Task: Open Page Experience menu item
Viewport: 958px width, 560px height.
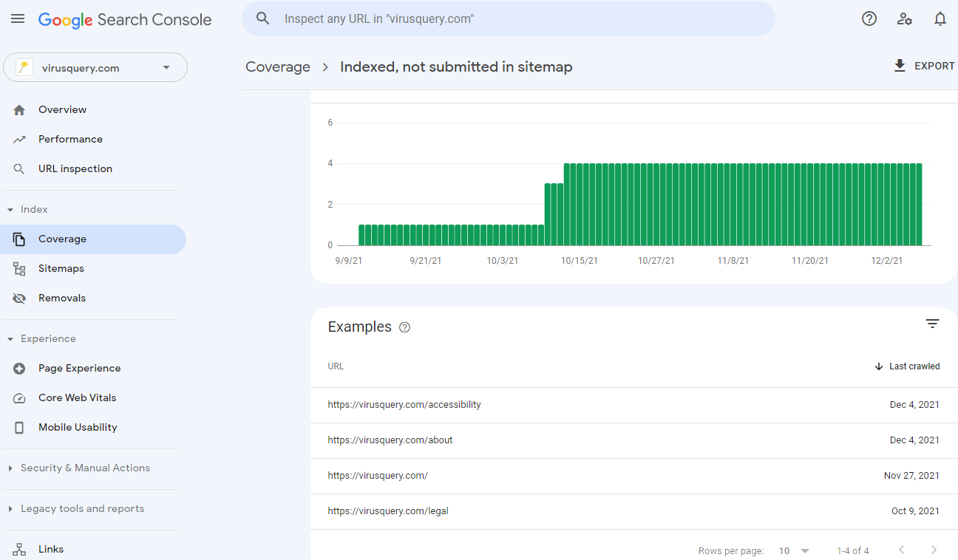Action: pyautogui.click(x=93, y=369)
